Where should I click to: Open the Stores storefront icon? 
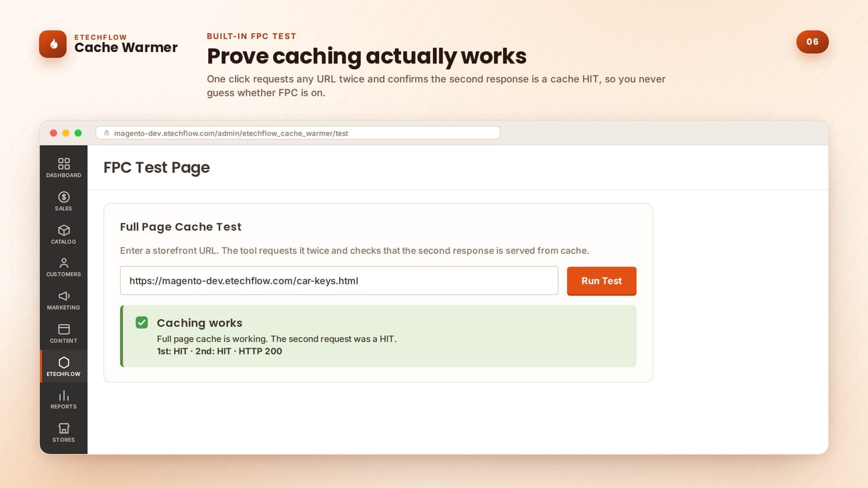63,428
